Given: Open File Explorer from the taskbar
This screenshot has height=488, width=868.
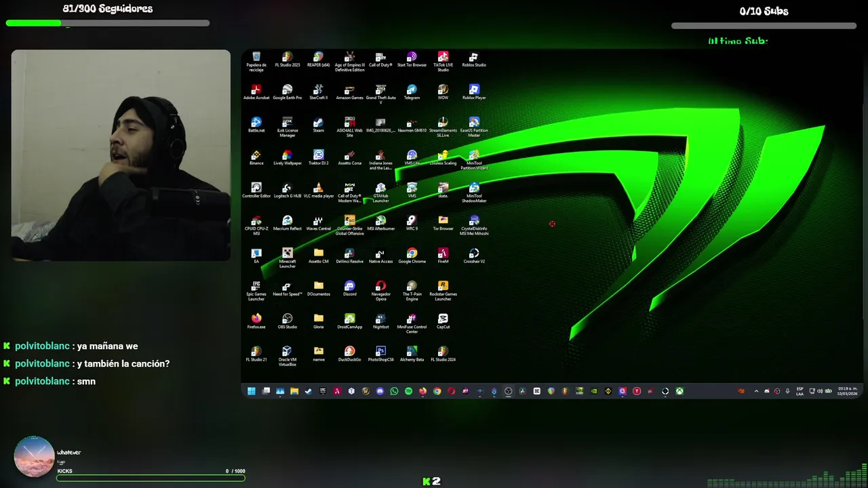Looking at the screenshot, I should point(294,391).
